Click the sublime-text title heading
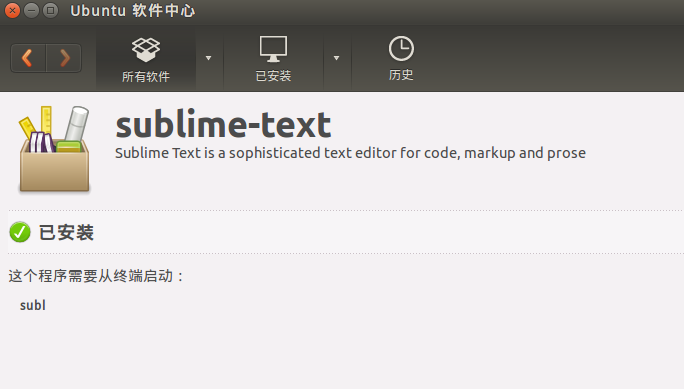 click(x=223, y=125)
